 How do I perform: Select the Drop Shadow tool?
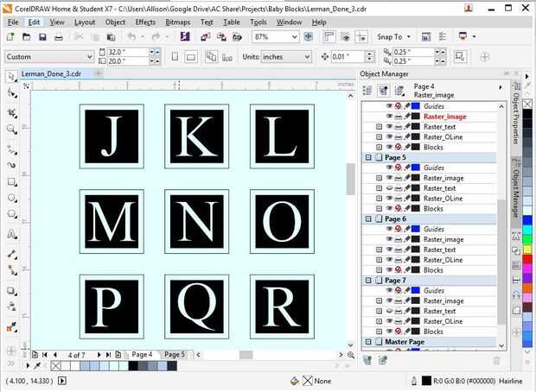[x=12, y=291]
